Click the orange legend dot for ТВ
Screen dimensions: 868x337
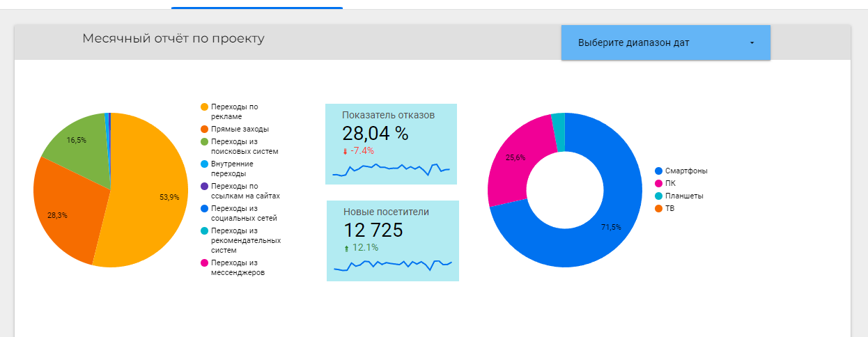point(658,208)
